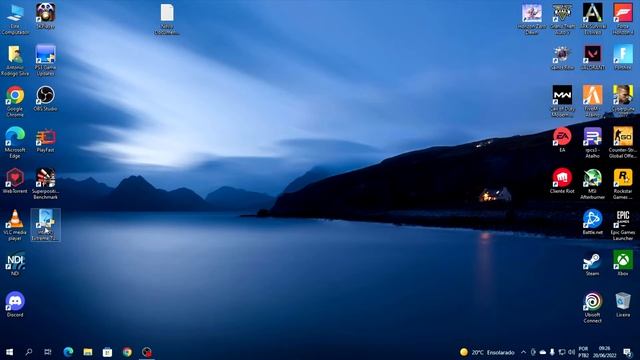Launch Steam from desktop
The width and height of the screenshot is (640, 360).
click(593, 264)
